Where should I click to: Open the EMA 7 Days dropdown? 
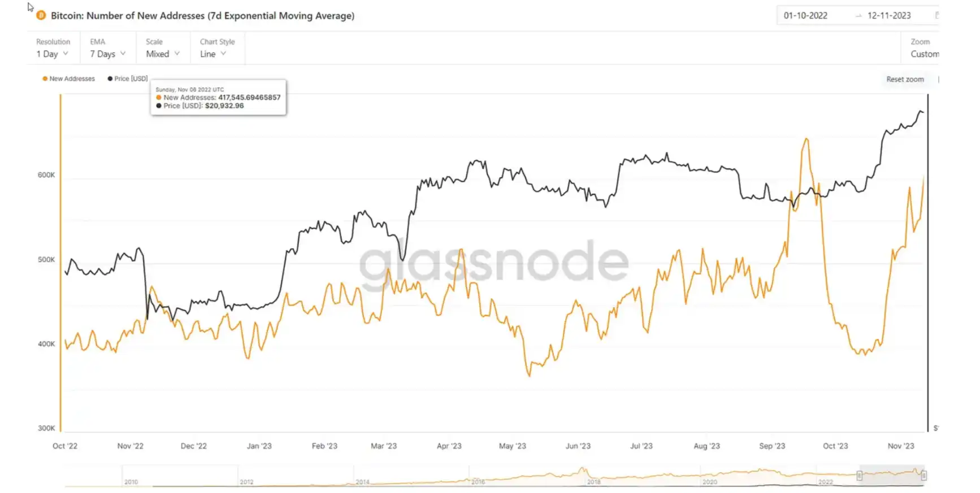click(x=107, y=54)
